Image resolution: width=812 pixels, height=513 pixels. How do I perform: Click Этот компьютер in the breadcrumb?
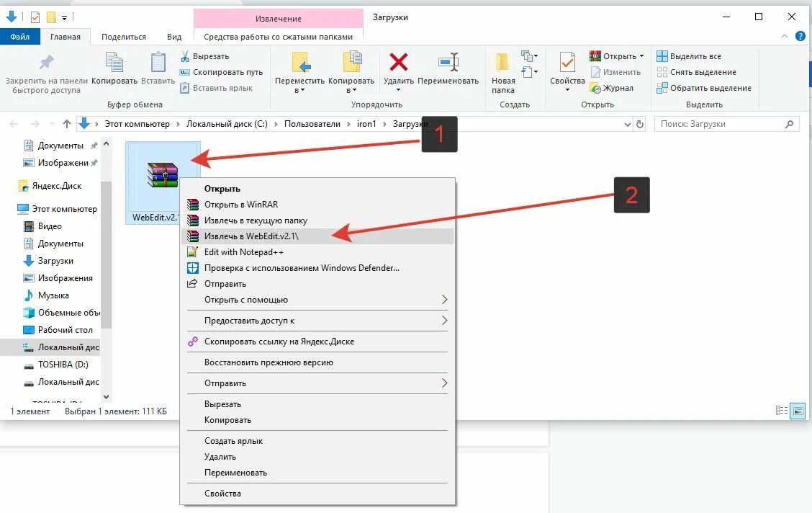(x=137, y=124)
